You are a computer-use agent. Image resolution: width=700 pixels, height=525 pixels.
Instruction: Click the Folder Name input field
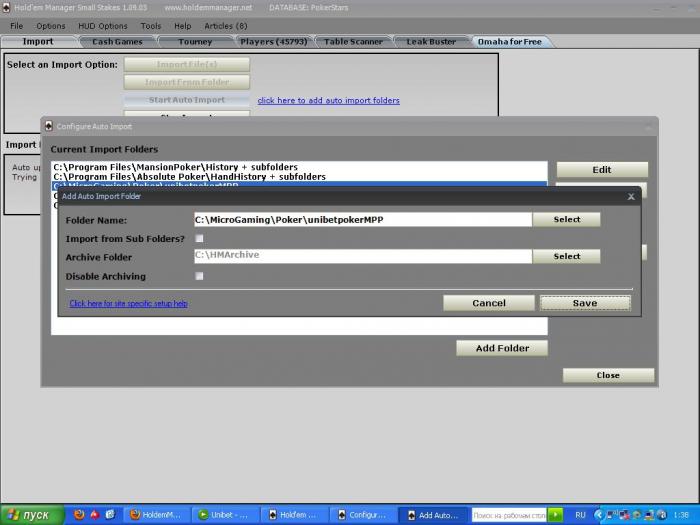363,220
